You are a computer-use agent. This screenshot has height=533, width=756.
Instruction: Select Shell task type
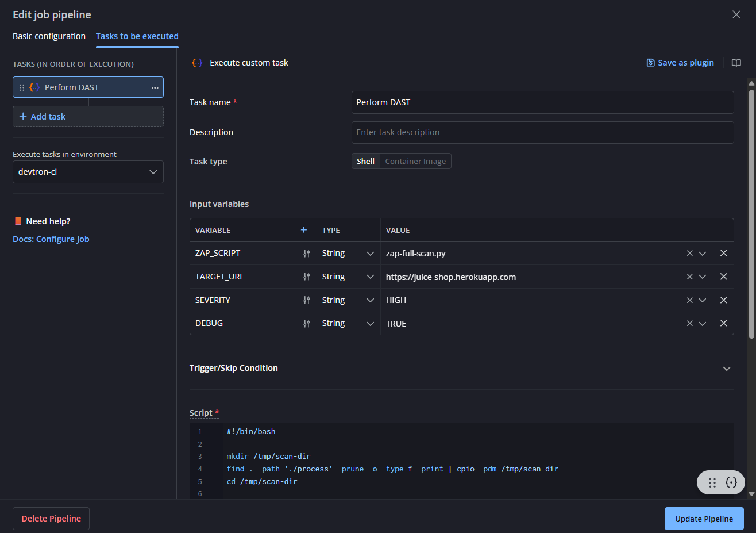(x=365, y=162)
